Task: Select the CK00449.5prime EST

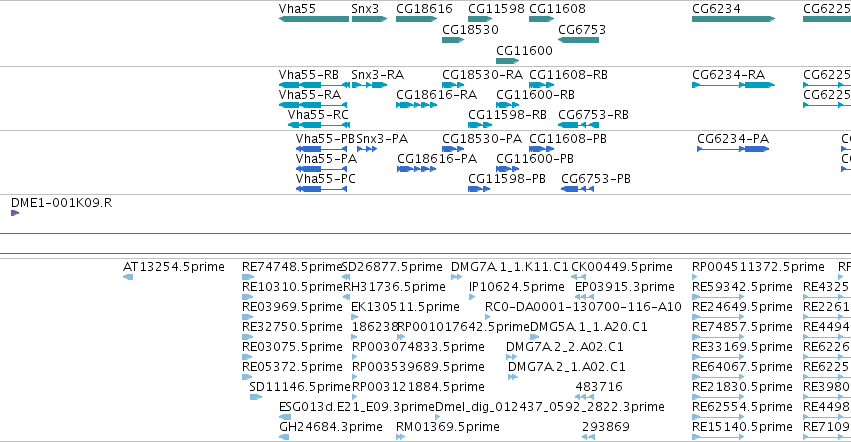Action: (578, 277)
